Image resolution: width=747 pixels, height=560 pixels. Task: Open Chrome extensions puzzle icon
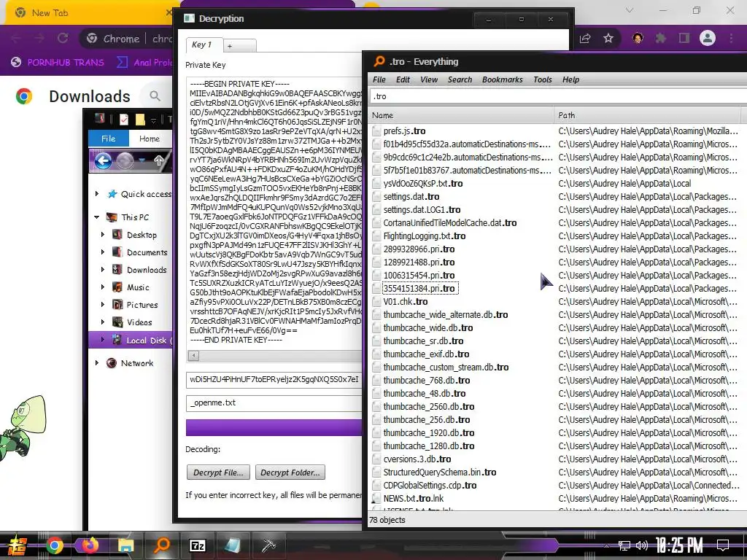click(x=660, y=38)
